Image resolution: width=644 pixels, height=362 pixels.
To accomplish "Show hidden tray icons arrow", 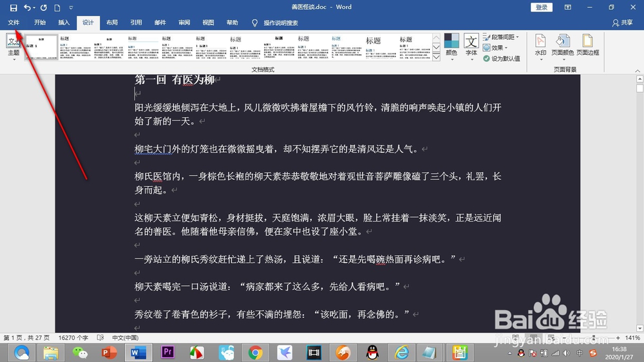I will (509, 353).
